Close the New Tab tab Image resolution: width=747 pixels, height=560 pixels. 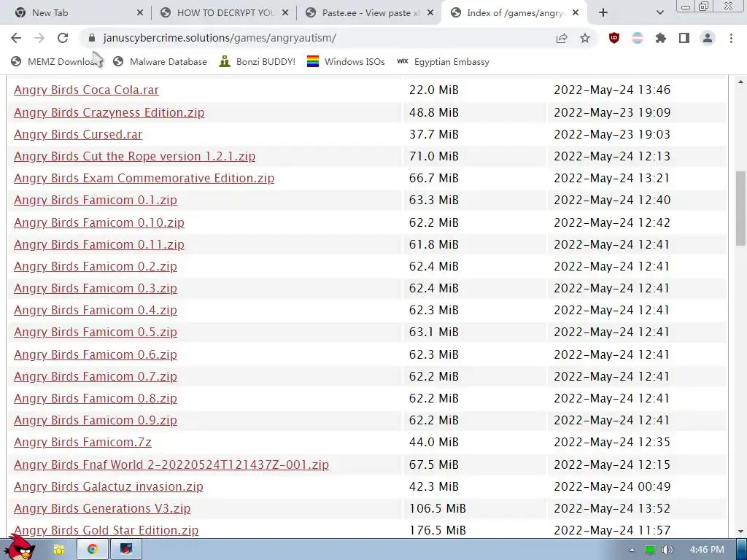(x=140, y=13)
